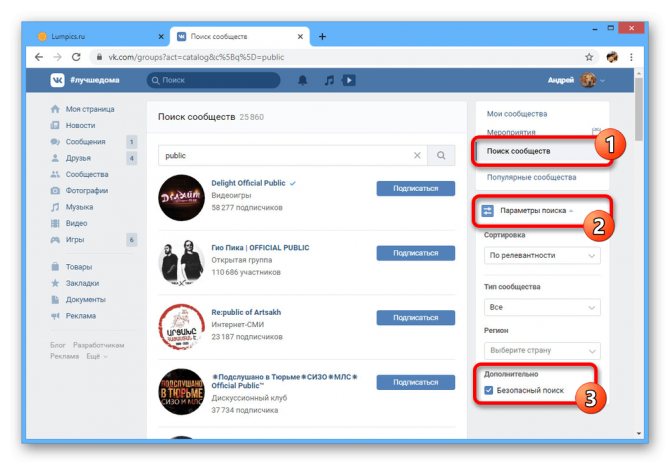Screen dimensions: 670x465
Task: Click the Гио Пика community avatar
Action: click(182, 262)
